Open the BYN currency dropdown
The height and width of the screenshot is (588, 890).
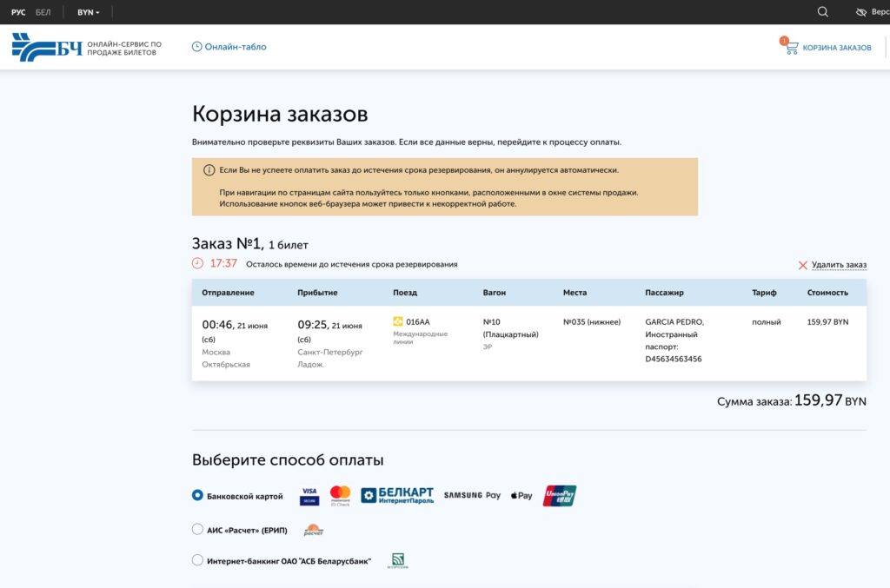click(87, 11)
